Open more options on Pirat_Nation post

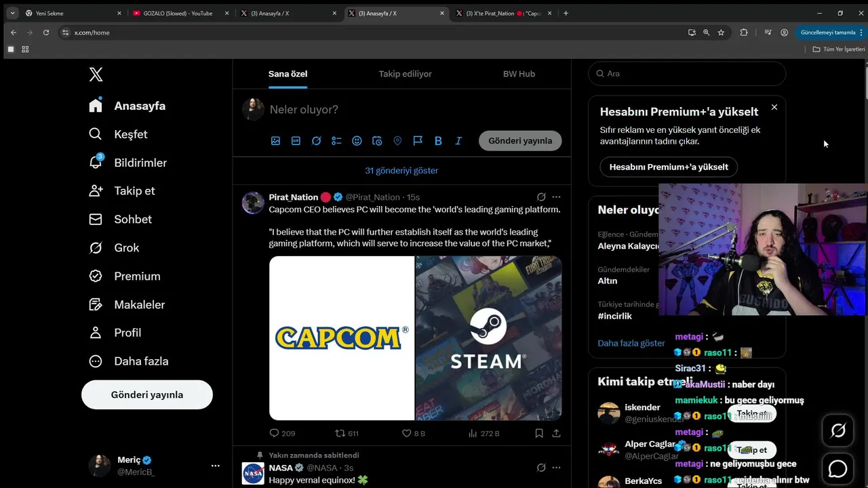(x=556, y=197)
